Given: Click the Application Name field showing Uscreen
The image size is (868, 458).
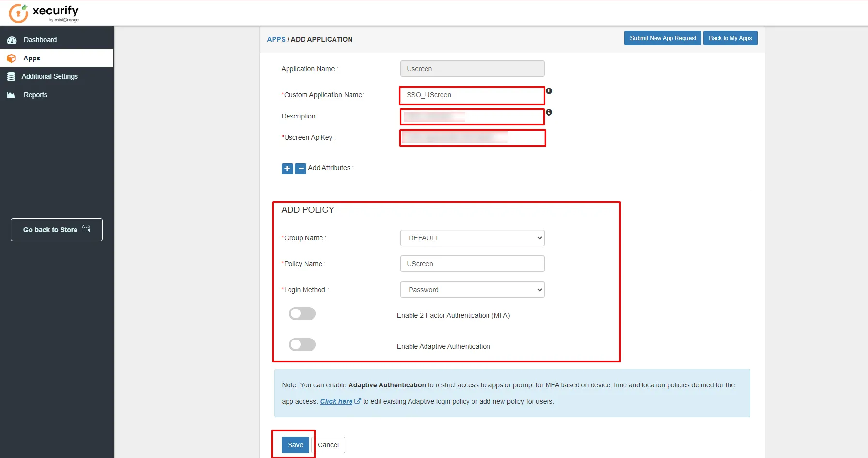Looking at the screenshot, I should pos(472,69).
